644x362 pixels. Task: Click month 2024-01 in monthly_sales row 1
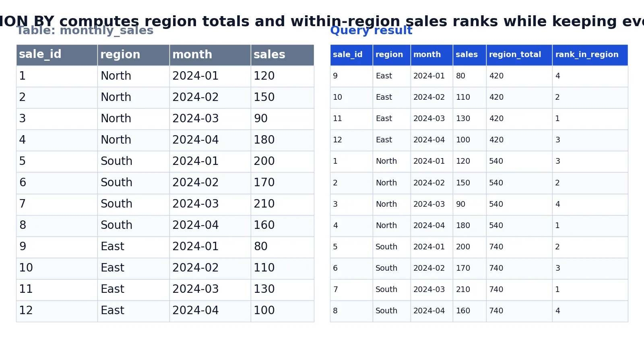pyautogui.click(x=210, y=76)
